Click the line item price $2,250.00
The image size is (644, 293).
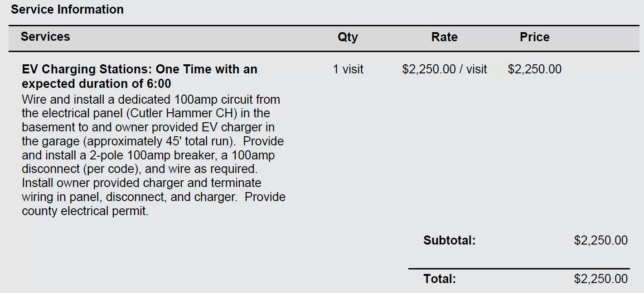tap(535, 69)
